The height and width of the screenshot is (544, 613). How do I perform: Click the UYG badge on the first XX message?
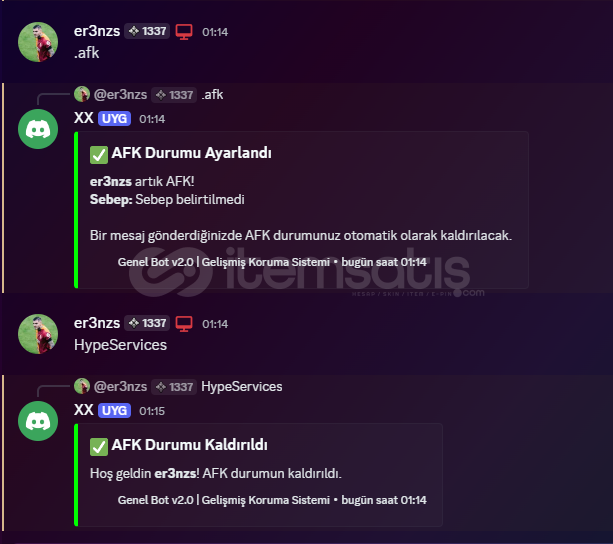click(114, 118)
